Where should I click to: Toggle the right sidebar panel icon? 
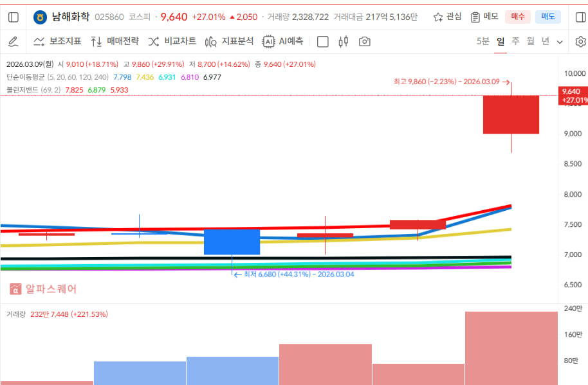(580, 17)
